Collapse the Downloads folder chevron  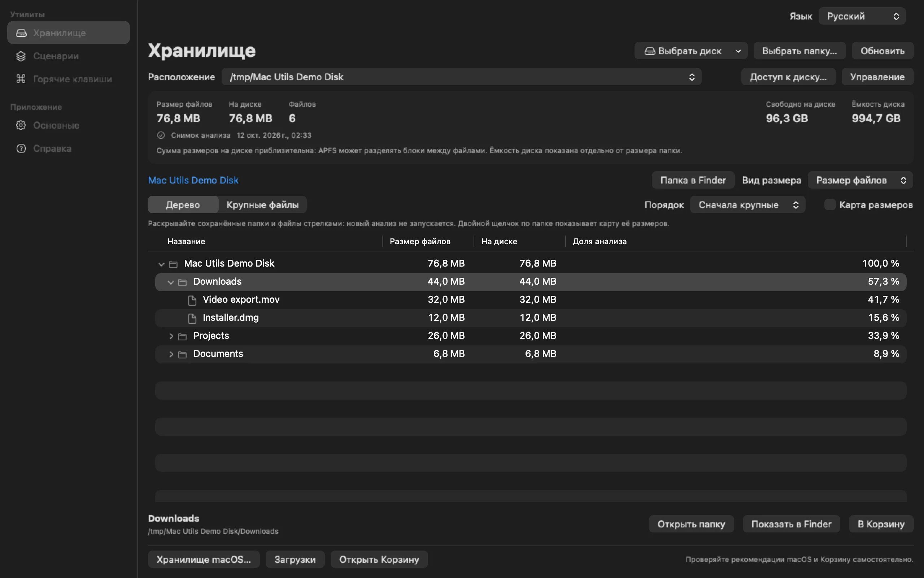pos(171,282)
